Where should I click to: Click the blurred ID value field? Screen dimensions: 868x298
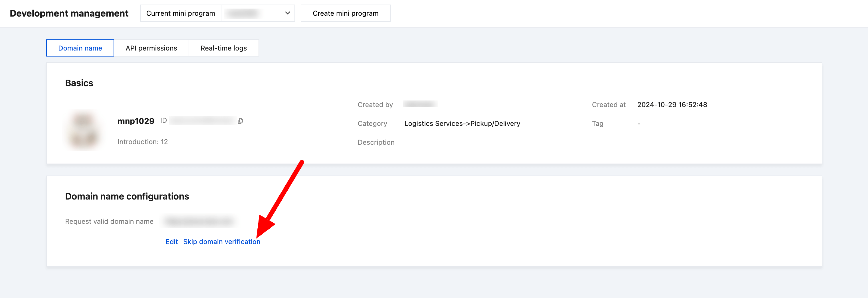tap(202, 121)
